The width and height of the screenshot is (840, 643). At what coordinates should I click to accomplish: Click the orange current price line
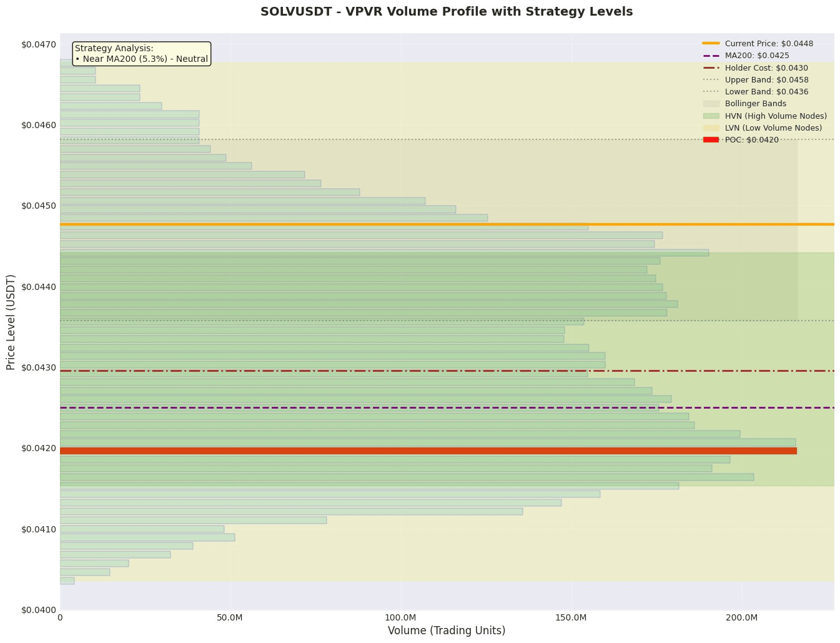click(447, 224)
